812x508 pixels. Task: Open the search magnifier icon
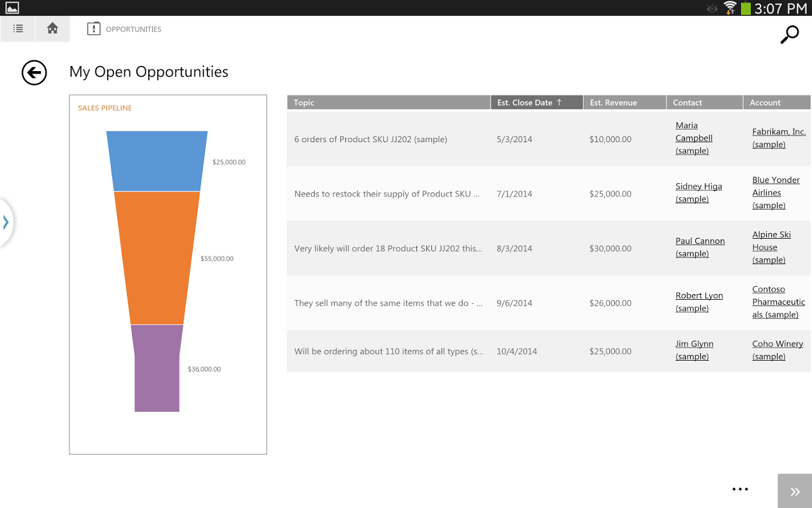pyautogui.click(x=789, y=34)
